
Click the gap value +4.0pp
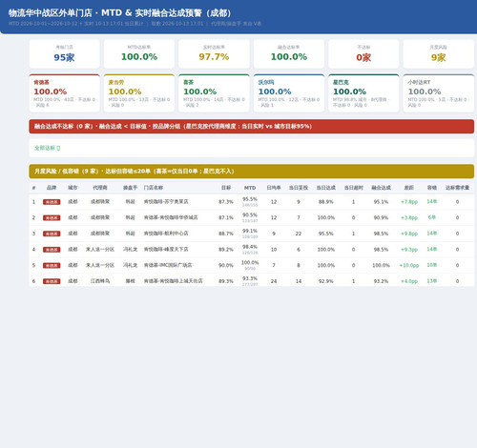(x=409, y=281)
